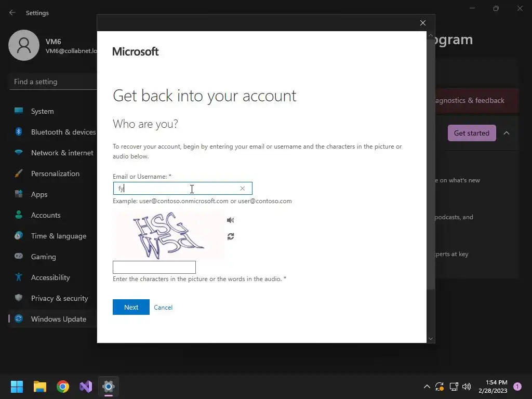
Task: Click the Diagnostics & feedback banner
Action: 477,100
